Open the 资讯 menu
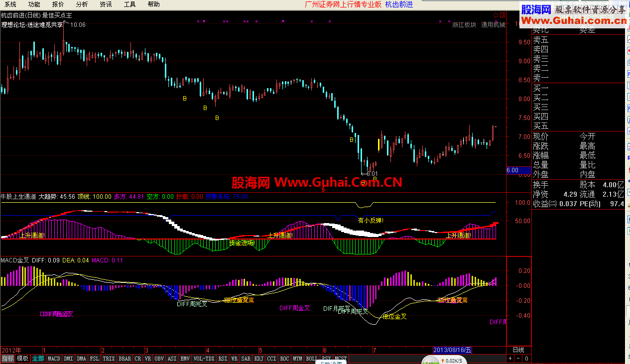 tap(106, 4)
